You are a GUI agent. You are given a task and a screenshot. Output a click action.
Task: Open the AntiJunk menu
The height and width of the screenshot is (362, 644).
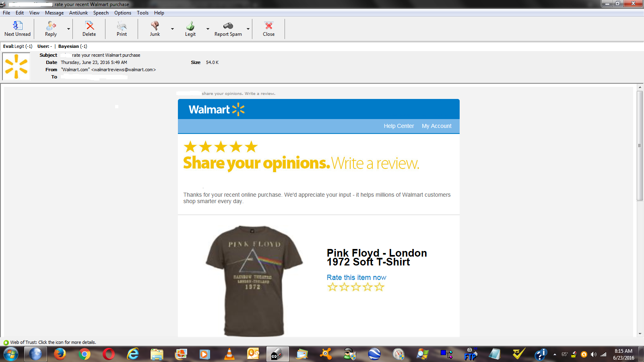pyautogui.click(x=78, y=13)
